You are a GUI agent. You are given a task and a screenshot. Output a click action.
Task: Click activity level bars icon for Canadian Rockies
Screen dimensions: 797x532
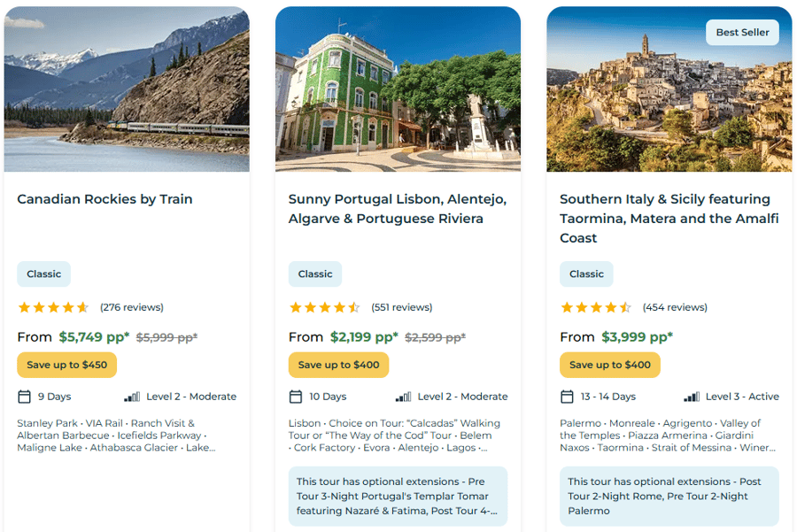132,397
